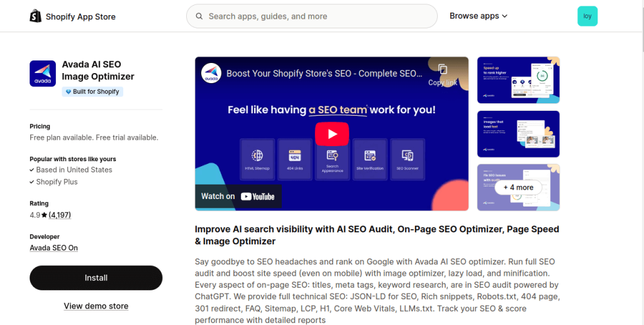Focus the search apps input field
Image resolution: width=644 pixels, height=325 pixels.
point(312,16)
